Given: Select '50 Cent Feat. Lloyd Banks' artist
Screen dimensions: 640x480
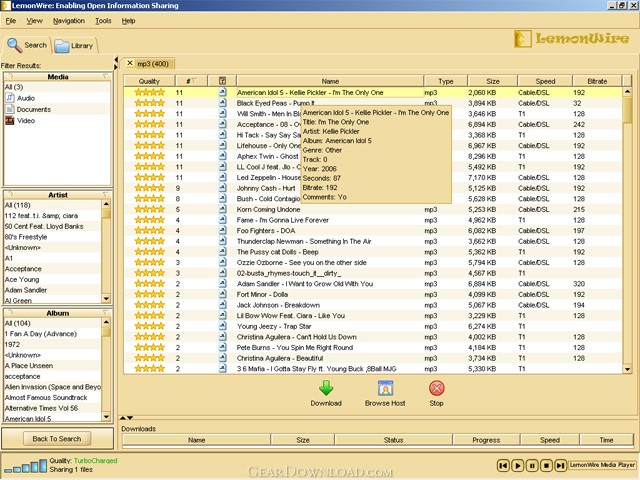Looking at the screenshot, I should pyautogui.click(x=44, y=226).
